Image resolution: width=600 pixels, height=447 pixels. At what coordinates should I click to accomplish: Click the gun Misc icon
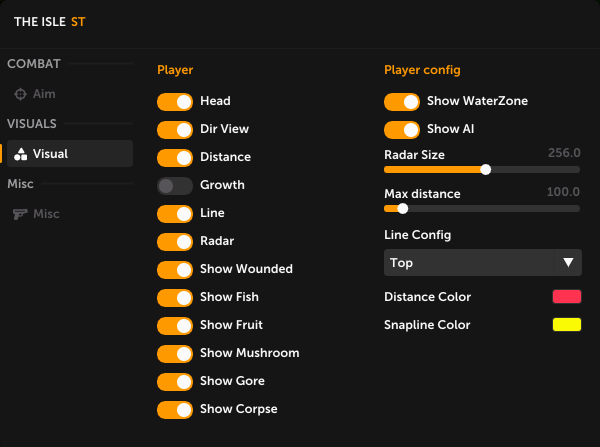click(x=20, y=214)
